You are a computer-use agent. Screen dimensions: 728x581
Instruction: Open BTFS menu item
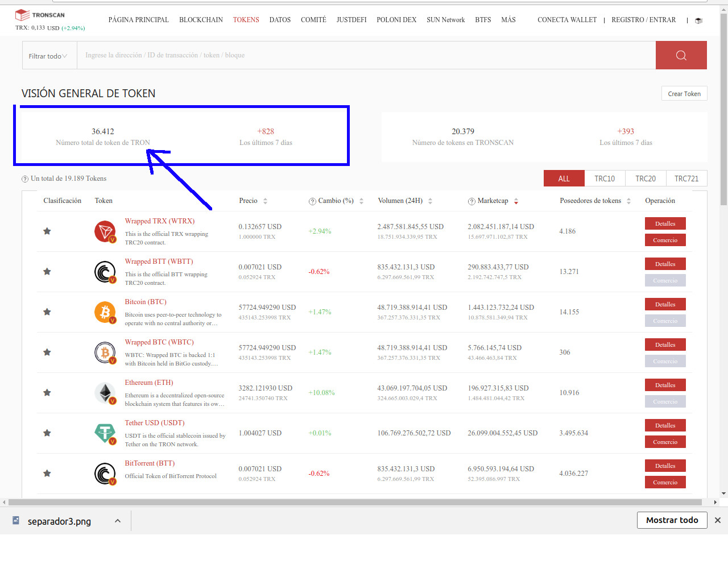[x=483, y=20]
